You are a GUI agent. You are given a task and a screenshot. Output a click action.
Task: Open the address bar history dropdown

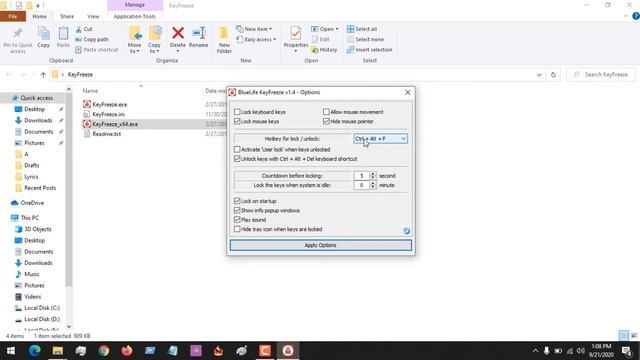539,75
